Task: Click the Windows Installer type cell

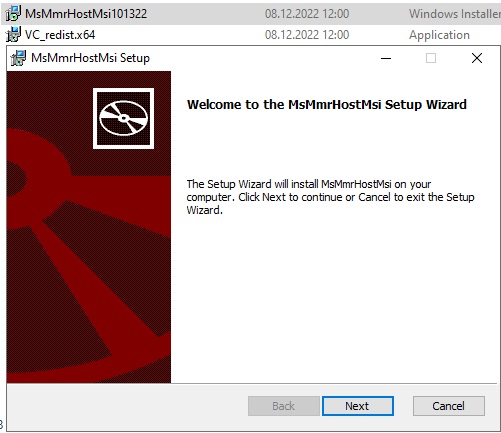Action: click(x=455, y=14)
